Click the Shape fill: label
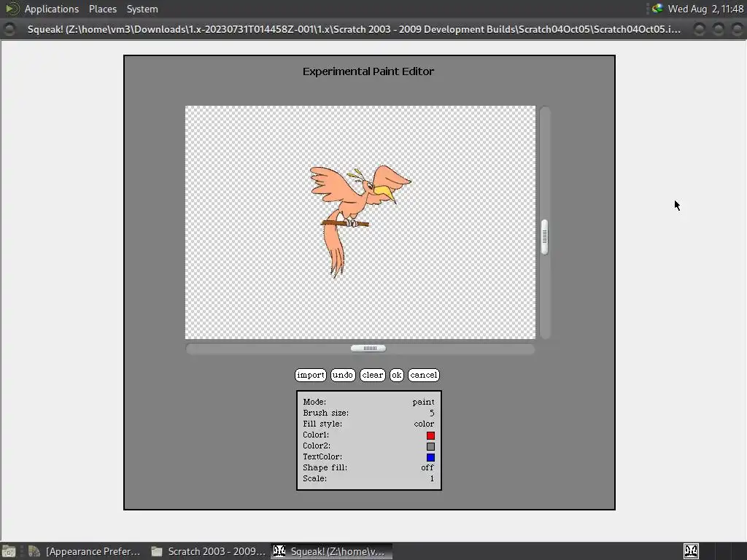747x560 pixels. pyautogui.click(x=325, y=467)
